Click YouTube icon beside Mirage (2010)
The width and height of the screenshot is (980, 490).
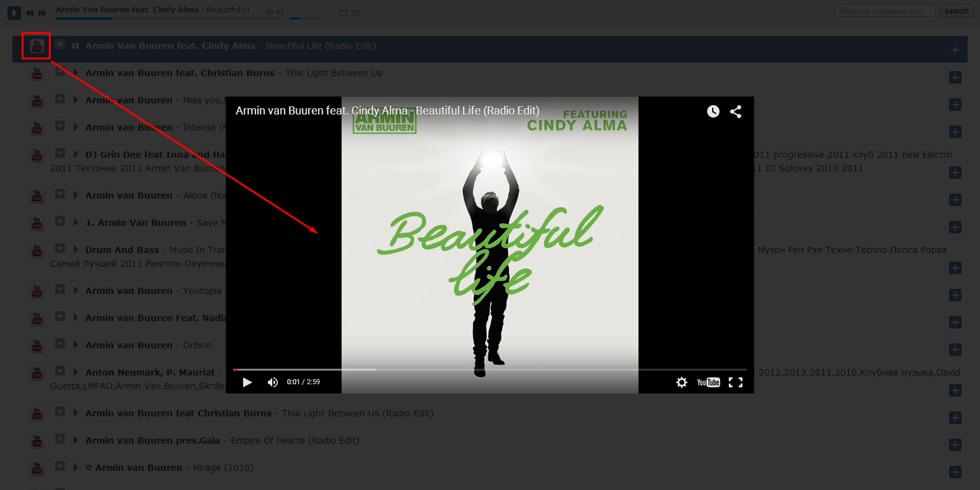[x=37, y=468]
